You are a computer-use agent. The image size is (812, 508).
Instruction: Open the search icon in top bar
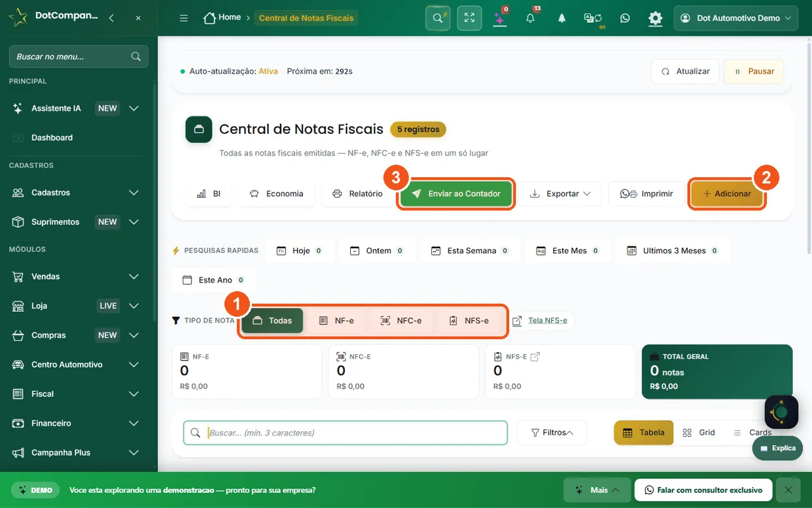point(438,18)
